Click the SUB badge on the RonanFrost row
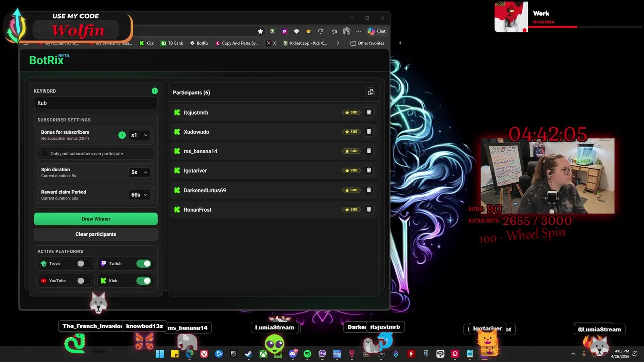Image resolution: width=644 pixels, height=362 pixels. pyautogui.click(x=351, y=209)
